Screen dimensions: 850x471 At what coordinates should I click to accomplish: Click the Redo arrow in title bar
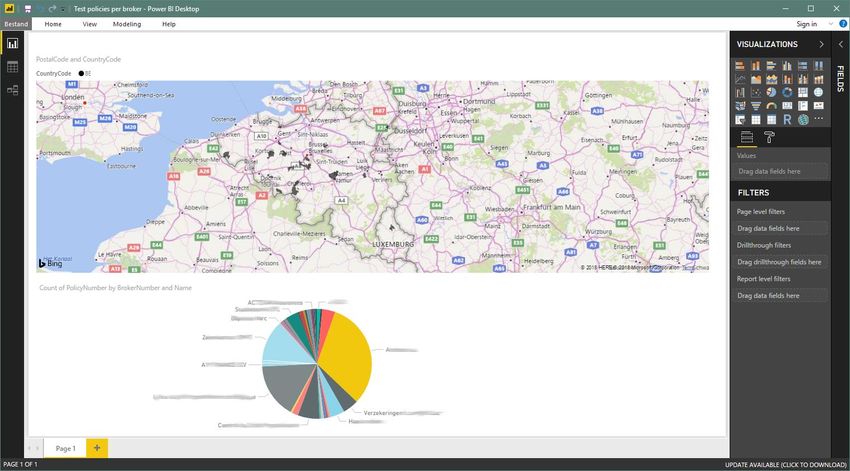(x=52, y=9)
